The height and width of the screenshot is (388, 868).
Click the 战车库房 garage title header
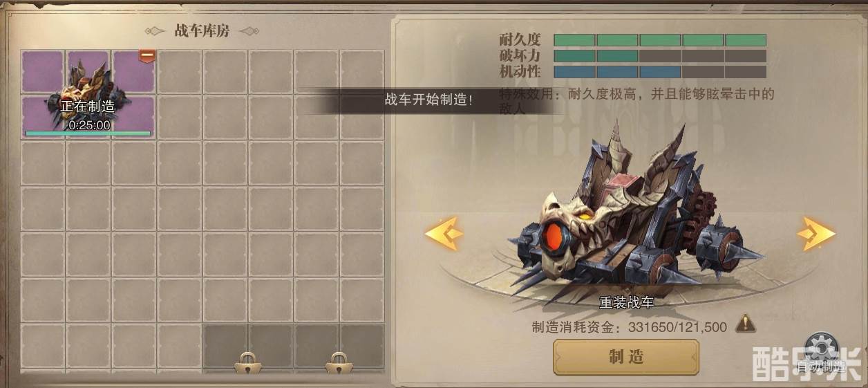point(202,31)
